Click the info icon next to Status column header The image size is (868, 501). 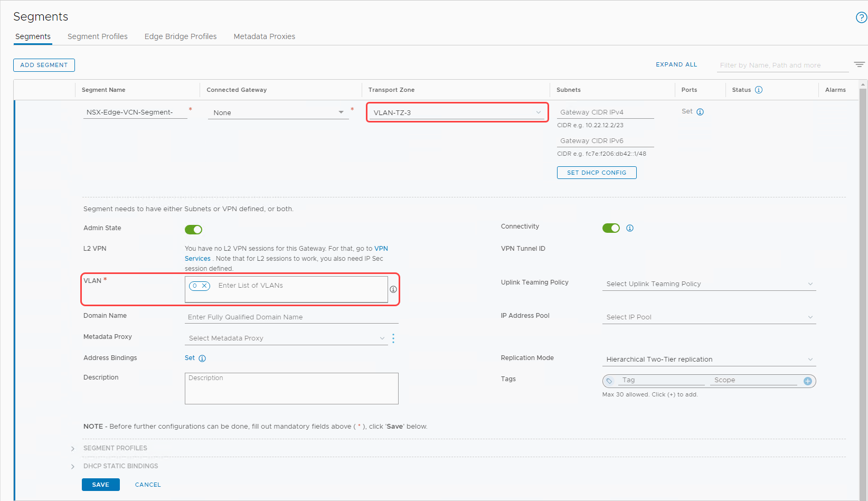[x=759, y=90]
